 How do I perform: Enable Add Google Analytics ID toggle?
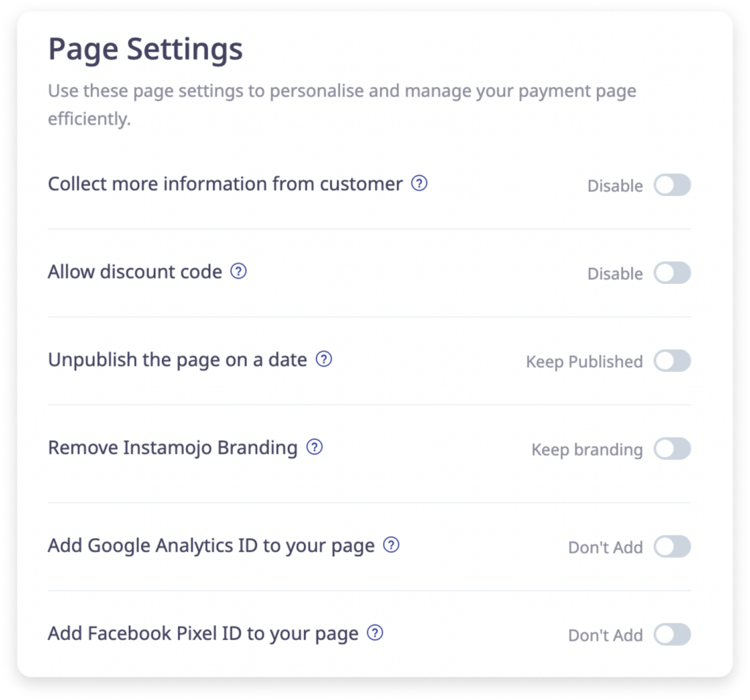[x=672, y=547]
